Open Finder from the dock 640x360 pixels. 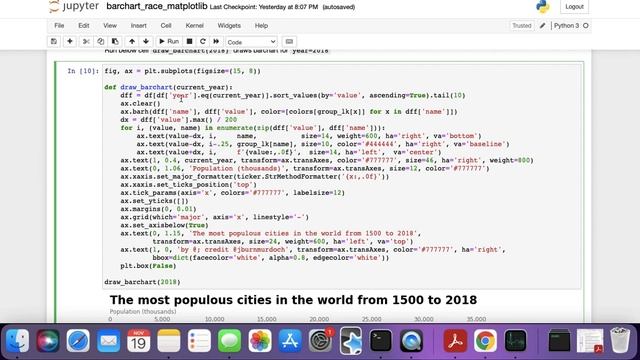(18, 340)
